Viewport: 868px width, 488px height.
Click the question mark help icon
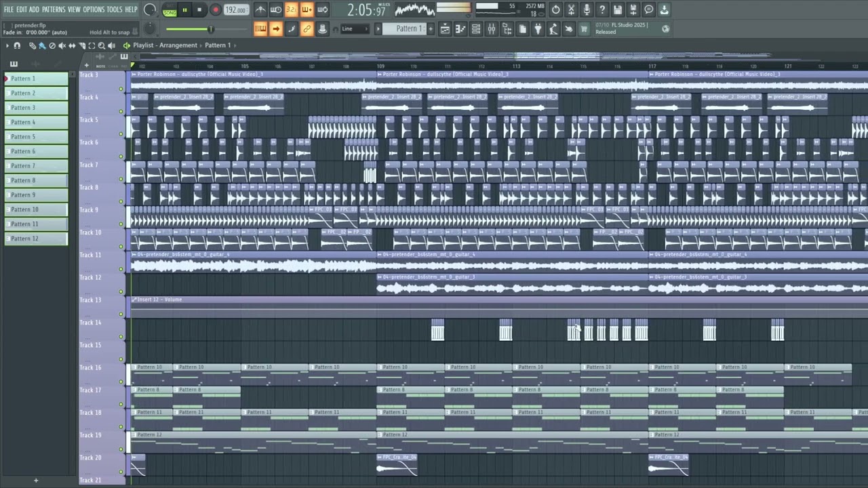point(602,9)
